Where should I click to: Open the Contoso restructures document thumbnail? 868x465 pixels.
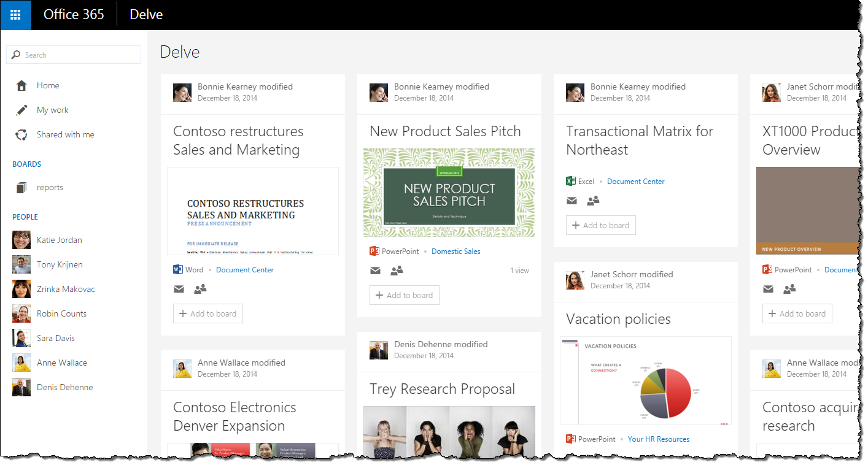[253, 211]
